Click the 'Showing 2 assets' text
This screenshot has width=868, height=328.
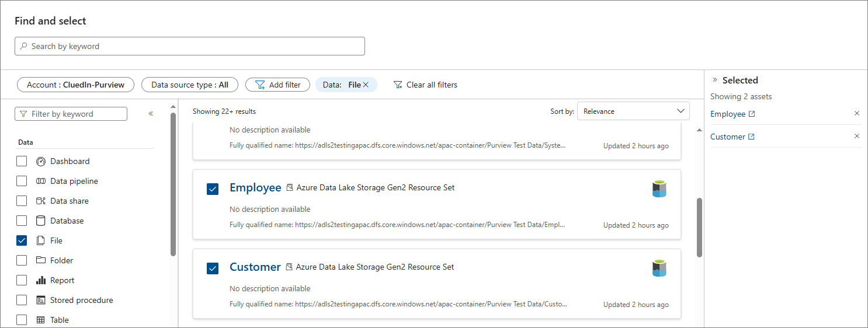point(741,96)
